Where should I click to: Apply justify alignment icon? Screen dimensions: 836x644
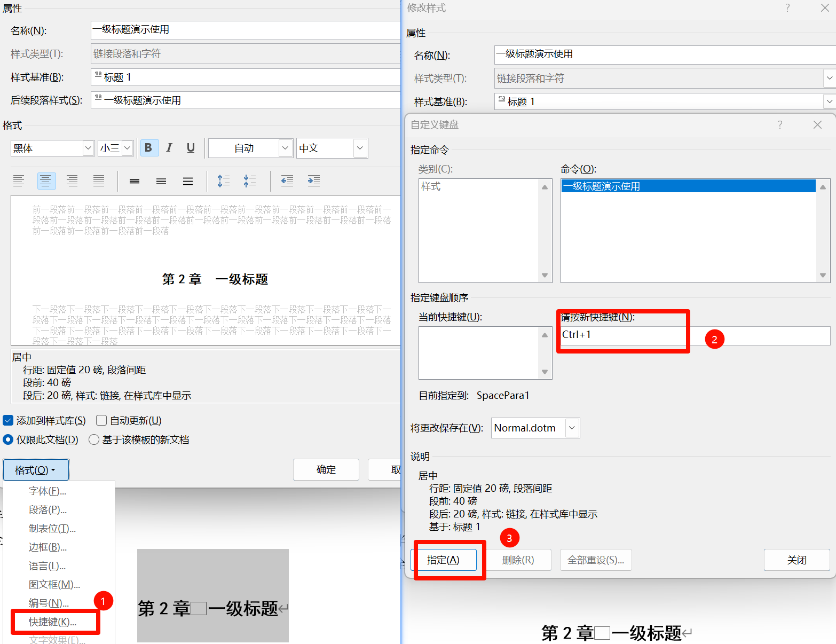(x=99, y=181)
